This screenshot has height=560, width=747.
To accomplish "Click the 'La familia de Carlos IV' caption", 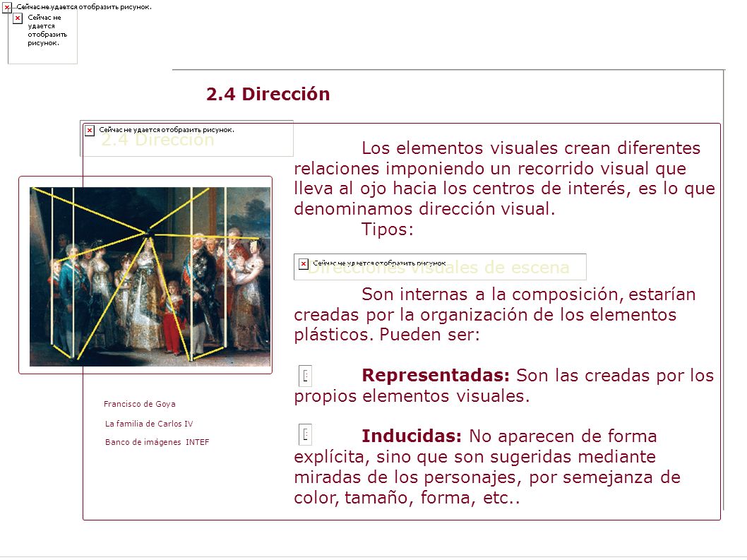I will pos(149,424).
